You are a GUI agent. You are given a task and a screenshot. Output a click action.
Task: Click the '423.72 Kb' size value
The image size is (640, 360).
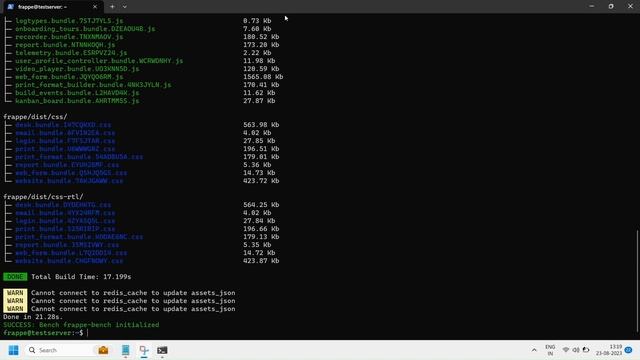[261, 181]
